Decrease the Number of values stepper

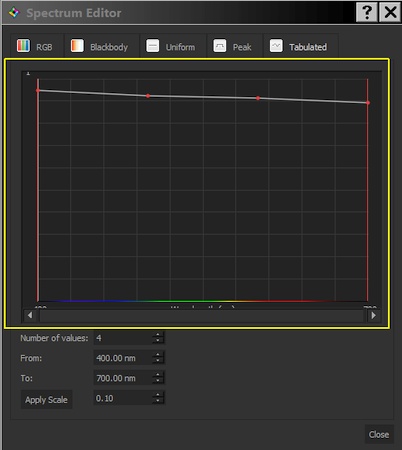click(158, 341)
